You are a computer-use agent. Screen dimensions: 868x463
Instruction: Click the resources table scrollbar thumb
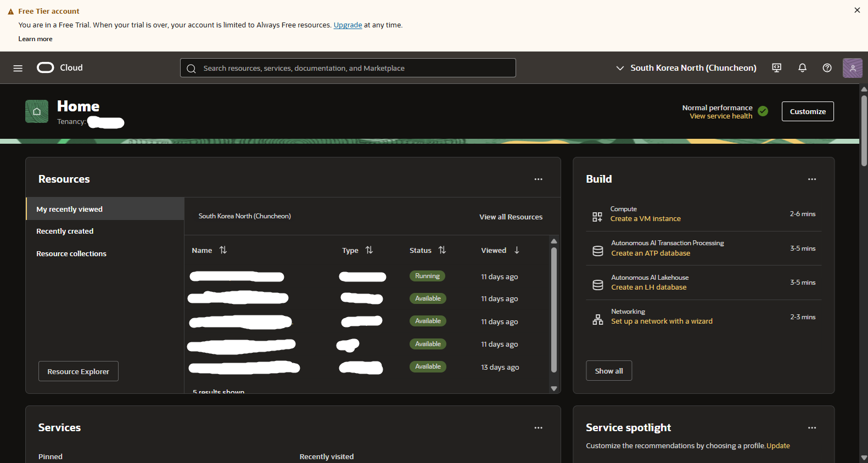click(553, 310)
